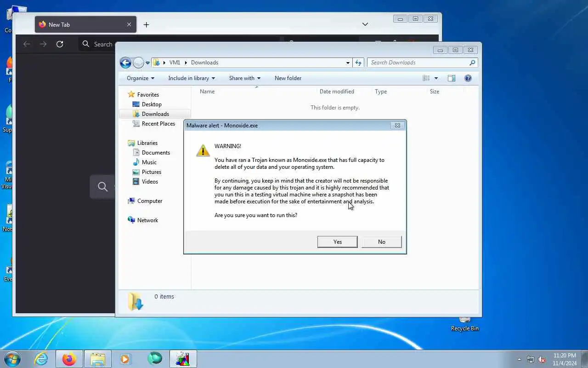Screen dimensions: 588x368
Task: Click the Monoxide program taskbar icon
Action: (x=183, y=359)
